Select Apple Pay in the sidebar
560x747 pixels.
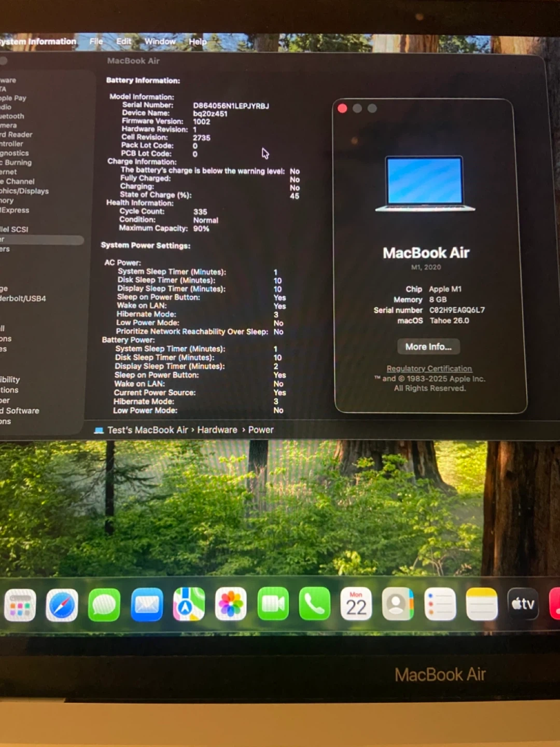coord(13,98)
